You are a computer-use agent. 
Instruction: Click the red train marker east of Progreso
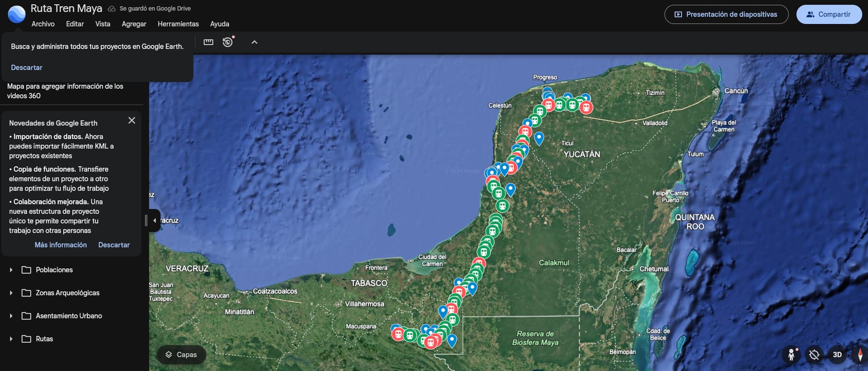586,107
